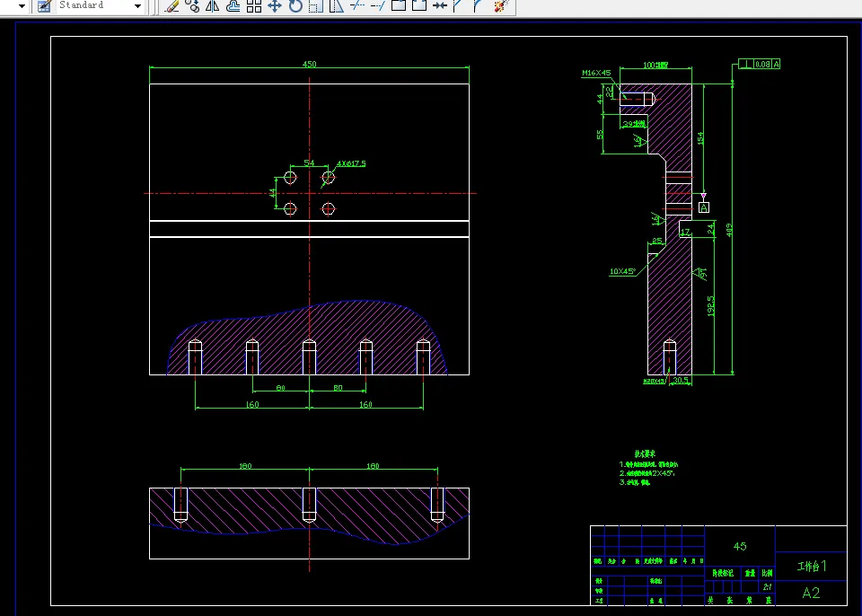Select the Erase tool

pyautogui.click(x=172, y=6)
